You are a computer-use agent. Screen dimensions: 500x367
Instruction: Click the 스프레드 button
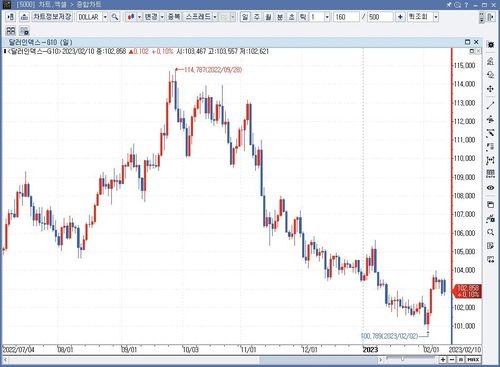[x=198, y=17]
